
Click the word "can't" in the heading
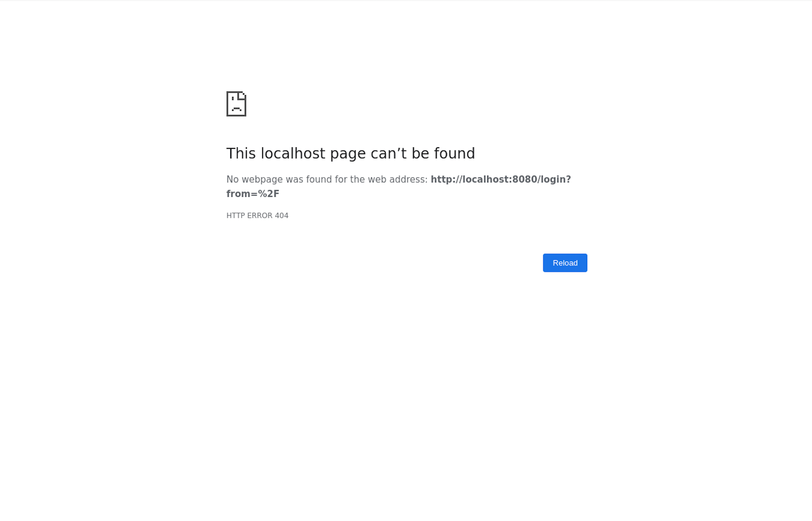pyautogui.click(x=389, y=153)
